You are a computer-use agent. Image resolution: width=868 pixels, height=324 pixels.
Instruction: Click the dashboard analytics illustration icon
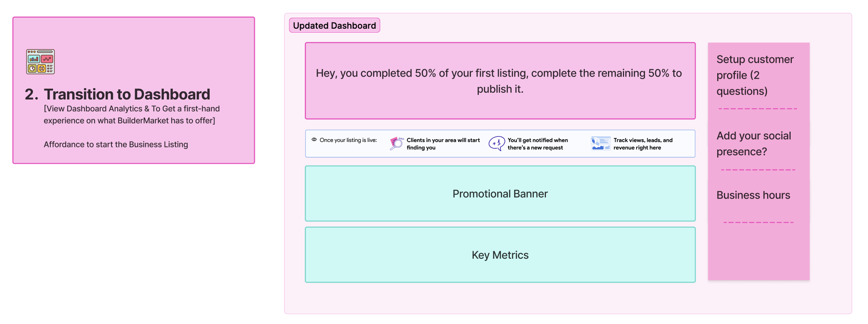tap(40, 62)
